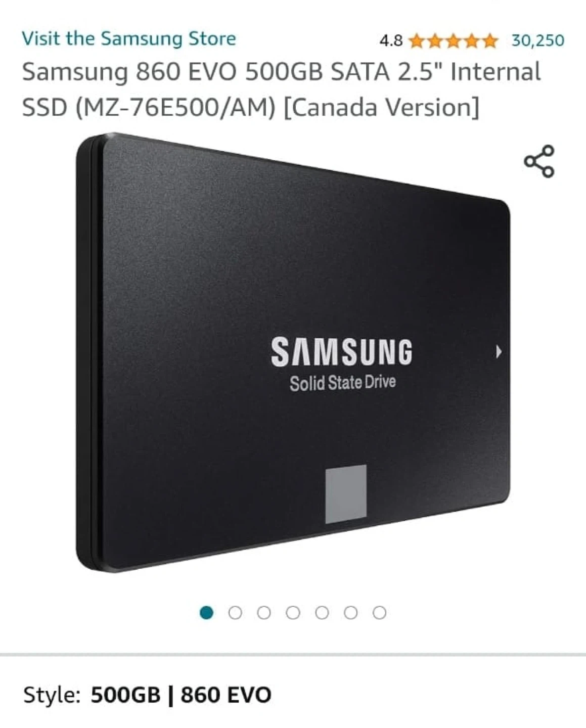586x728 pixels.
Task: Click the first orange star in the rating
Action: click(x=417, y=40)
